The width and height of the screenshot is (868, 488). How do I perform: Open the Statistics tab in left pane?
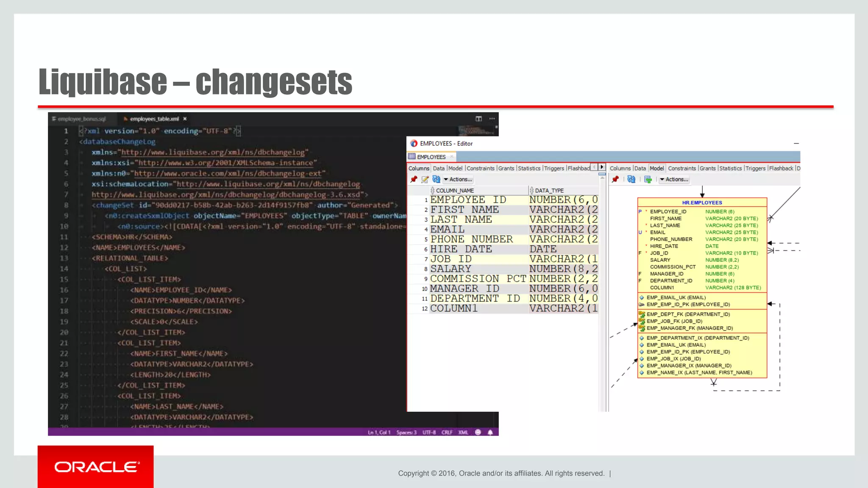coord(529,168)
